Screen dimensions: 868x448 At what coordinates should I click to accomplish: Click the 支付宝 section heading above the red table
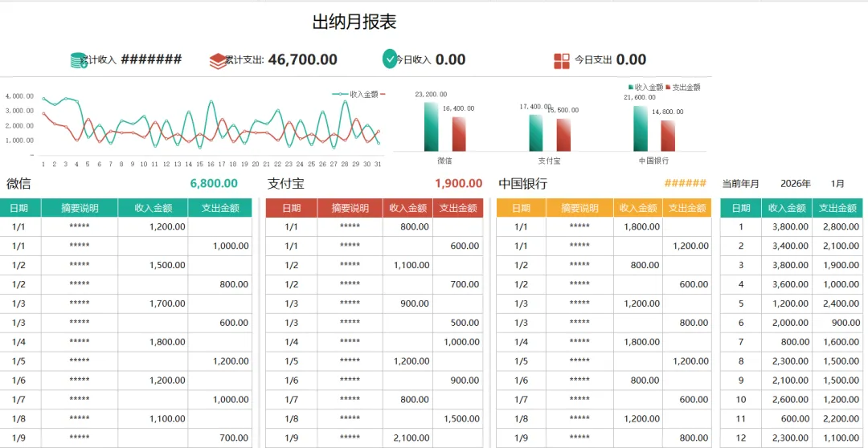coord(285,184)
